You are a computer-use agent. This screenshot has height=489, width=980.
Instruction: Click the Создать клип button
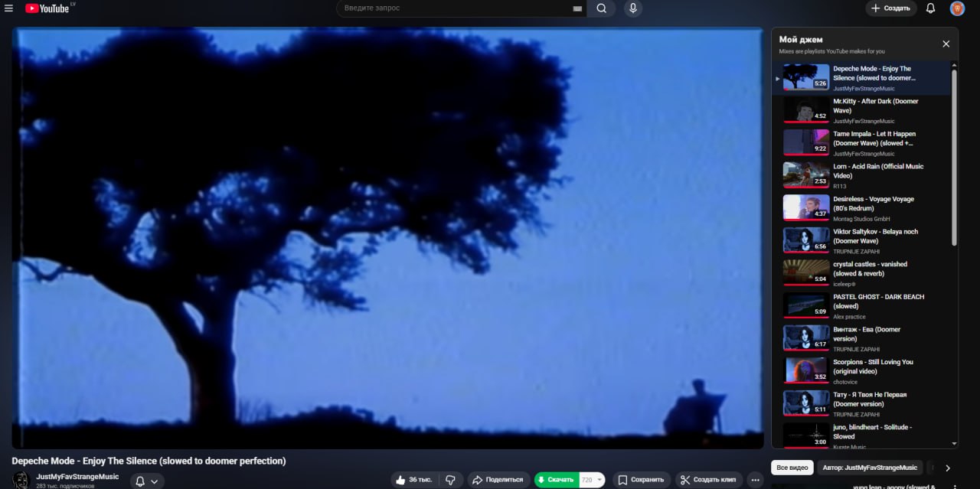(709, 480)
